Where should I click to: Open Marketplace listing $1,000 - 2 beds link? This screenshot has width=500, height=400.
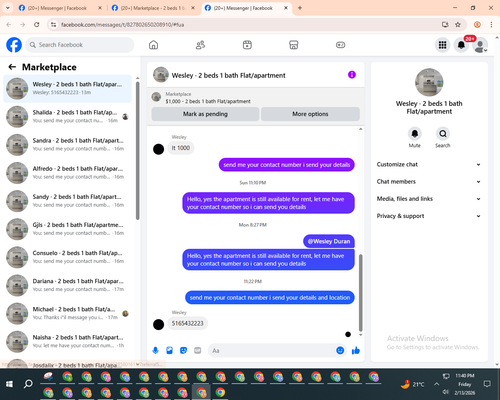pos(208,101)
